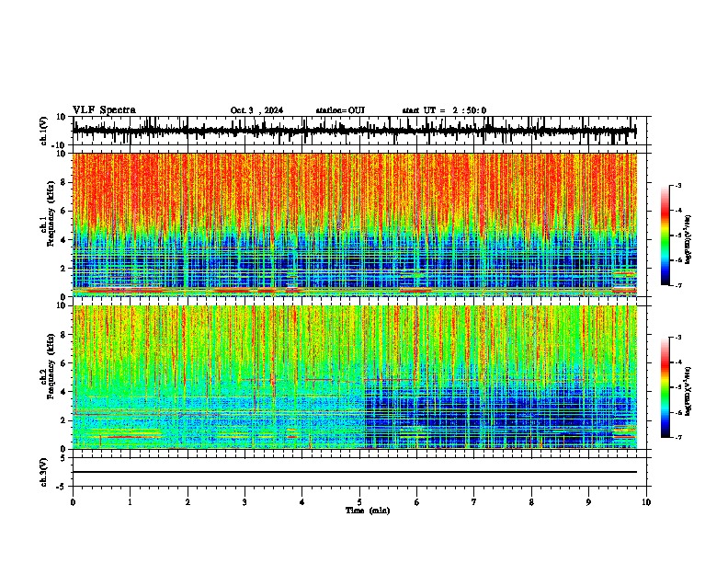Click the ch.1 colorbar log(PSD) units label
This screenshot has height=563, width=728.
pyautogui.click(x=688, y=239)
